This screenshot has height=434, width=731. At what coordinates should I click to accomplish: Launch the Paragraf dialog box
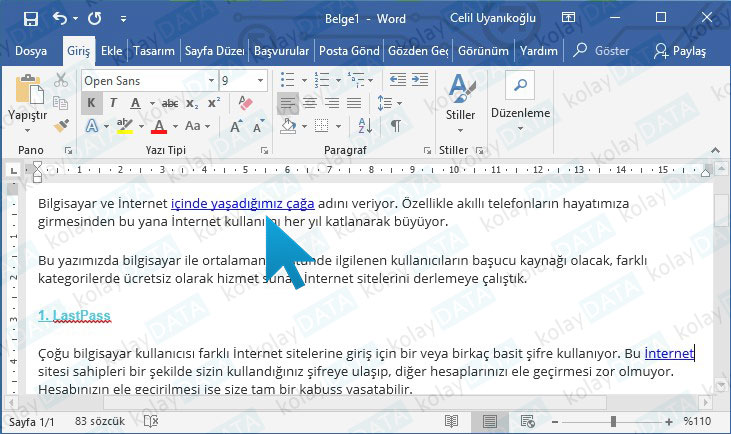tap(427, 151)
